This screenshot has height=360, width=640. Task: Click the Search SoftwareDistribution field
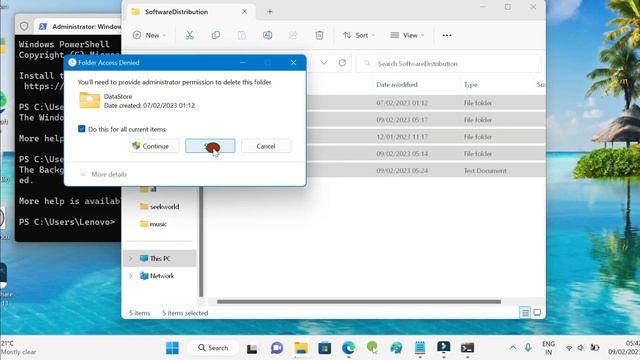(x=449, y=64)
